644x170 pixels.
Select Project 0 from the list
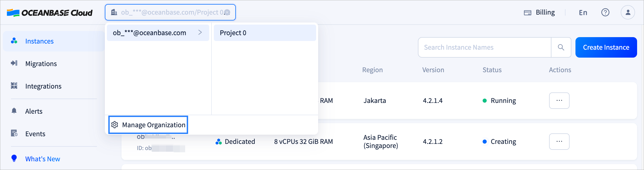264,33
